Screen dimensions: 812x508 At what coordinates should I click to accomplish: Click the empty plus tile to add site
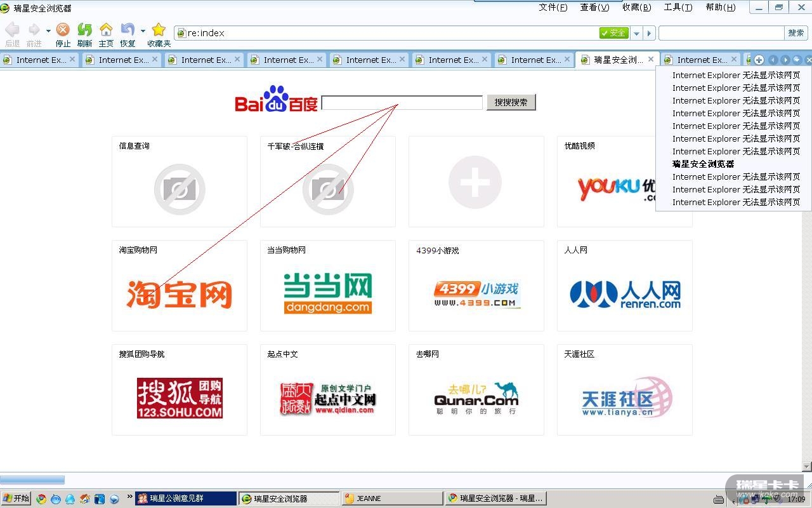tap(476, 182)
